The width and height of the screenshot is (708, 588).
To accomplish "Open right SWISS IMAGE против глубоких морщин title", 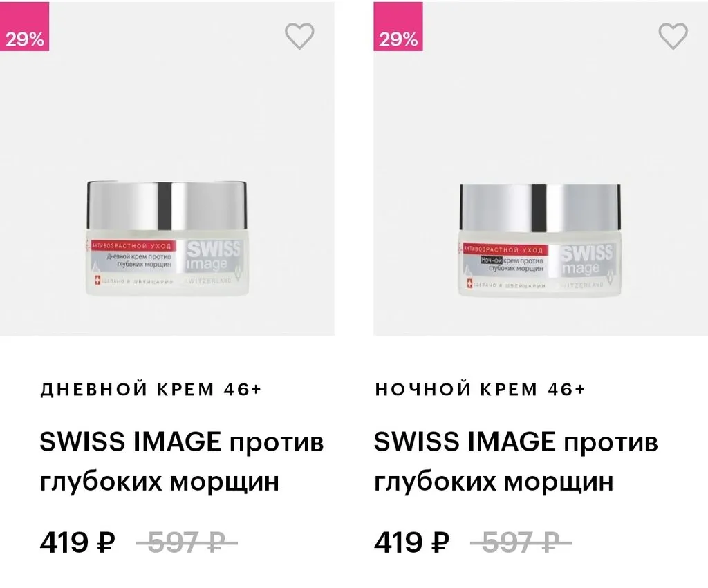I will pos(516,461).
